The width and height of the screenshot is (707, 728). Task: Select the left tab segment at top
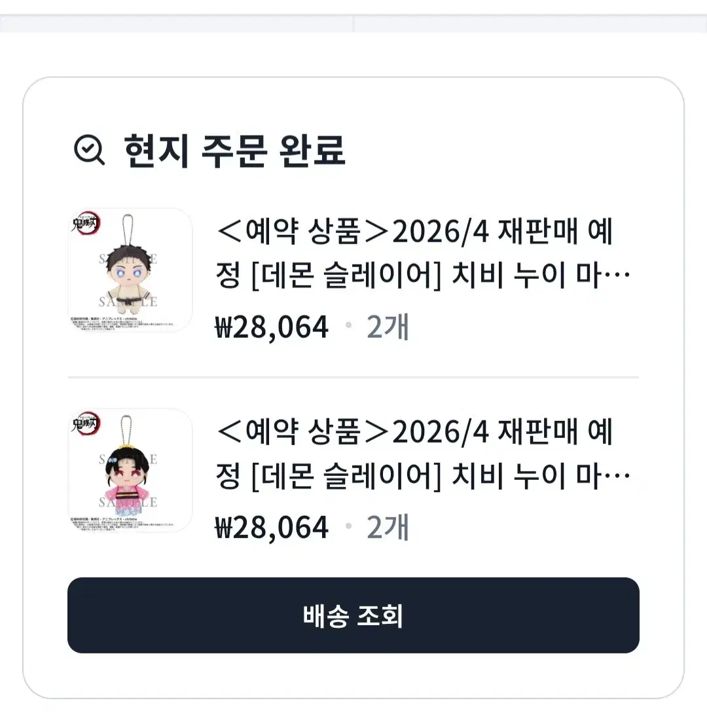[x=177, y=23]
